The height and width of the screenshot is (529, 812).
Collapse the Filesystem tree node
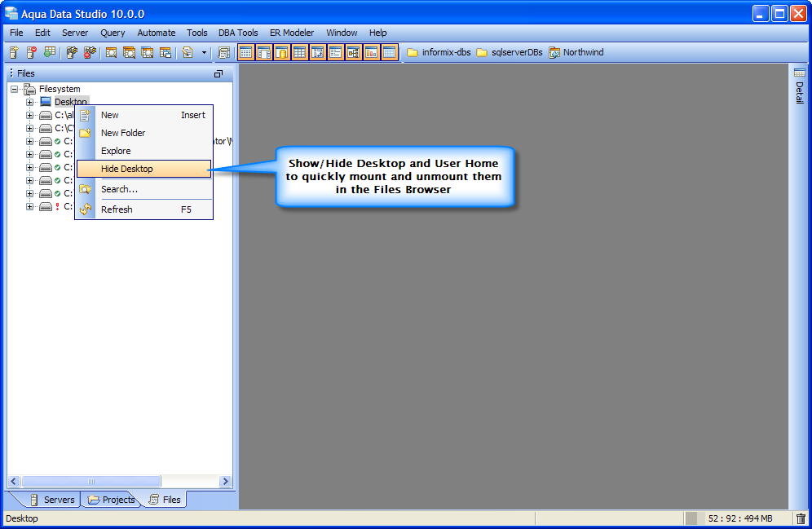point(15,89)
